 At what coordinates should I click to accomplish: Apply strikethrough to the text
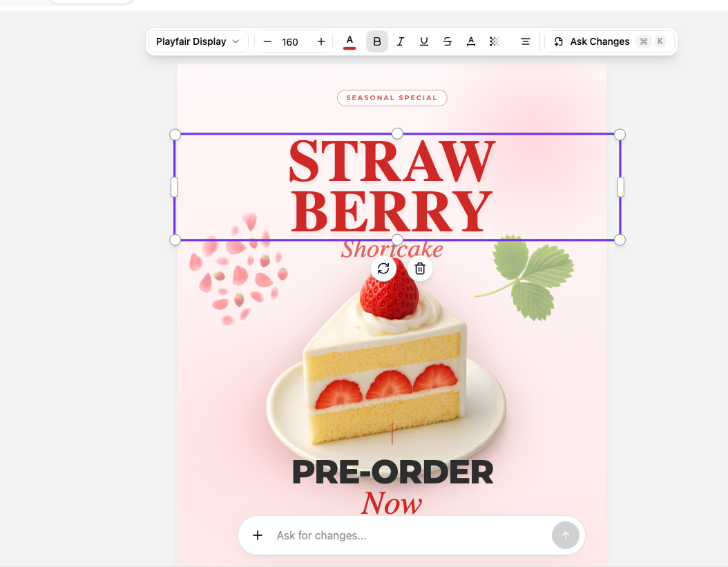point(448,41)
